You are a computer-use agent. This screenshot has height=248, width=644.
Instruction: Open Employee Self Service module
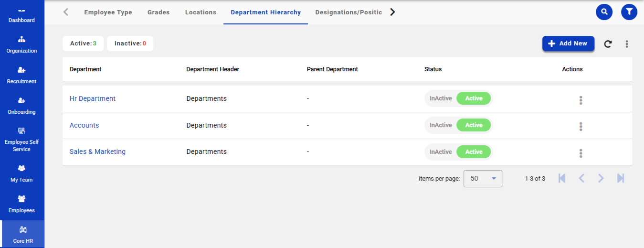(21, 140)
